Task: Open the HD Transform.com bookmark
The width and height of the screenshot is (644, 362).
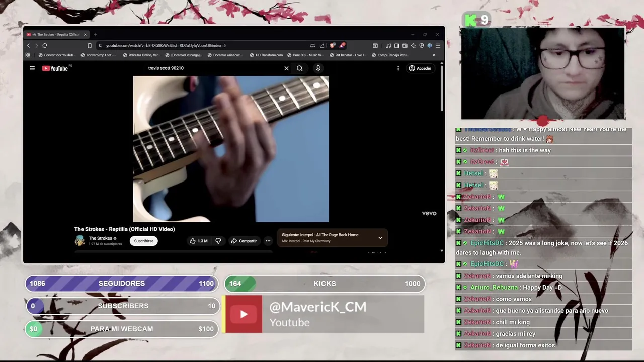Action: [x=266, y=55]
